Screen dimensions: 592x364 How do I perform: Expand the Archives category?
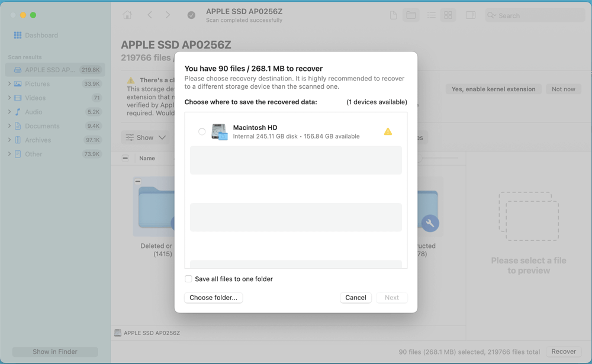pyautogui.click(x=9, y=140)
